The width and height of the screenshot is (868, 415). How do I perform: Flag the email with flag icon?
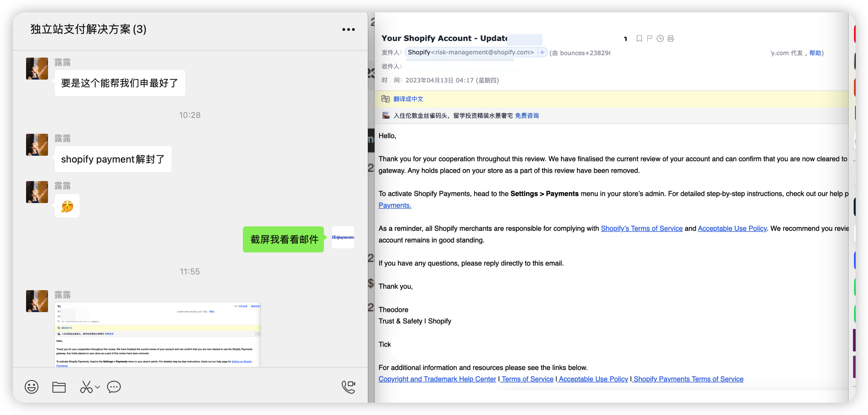[649, 38]
